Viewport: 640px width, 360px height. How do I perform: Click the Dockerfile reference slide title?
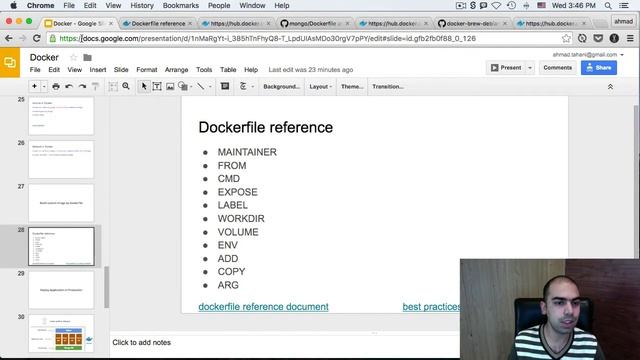coord(266,127)
